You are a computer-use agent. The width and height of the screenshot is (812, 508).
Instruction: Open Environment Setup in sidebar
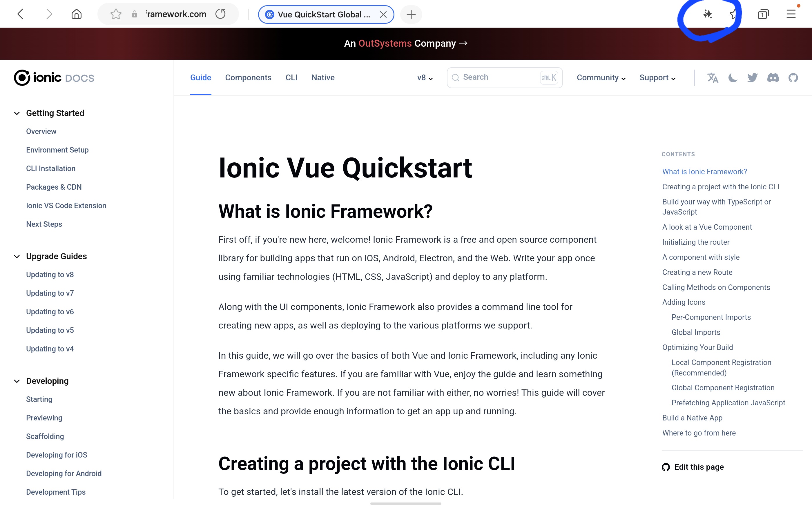coord(57,150)
